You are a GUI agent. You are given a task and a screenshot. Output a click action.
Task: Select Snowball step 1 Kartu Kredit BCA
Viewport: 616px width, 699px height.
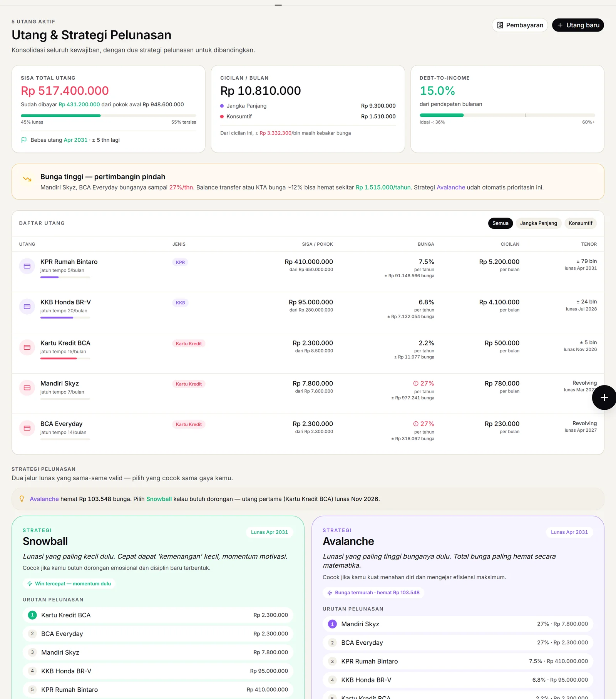tap(158, 615)
